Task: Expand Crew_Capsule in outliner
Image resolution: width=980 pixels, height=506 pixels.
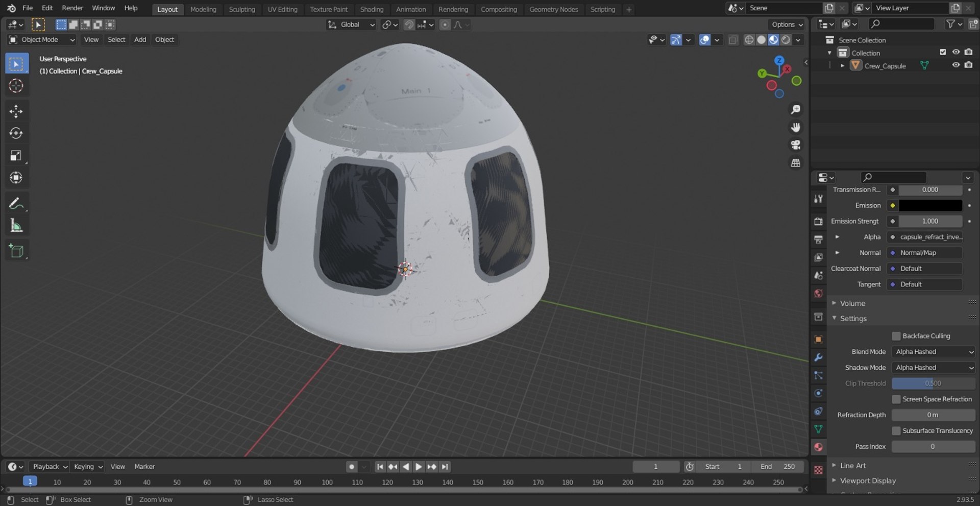Action: click(842, 66)
